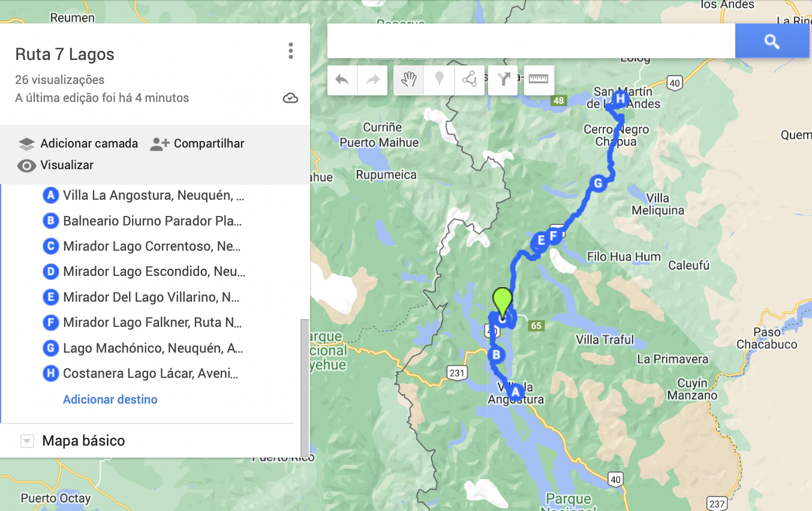Click the redo arrow button
812x511 pixels.
click(373, 80)
